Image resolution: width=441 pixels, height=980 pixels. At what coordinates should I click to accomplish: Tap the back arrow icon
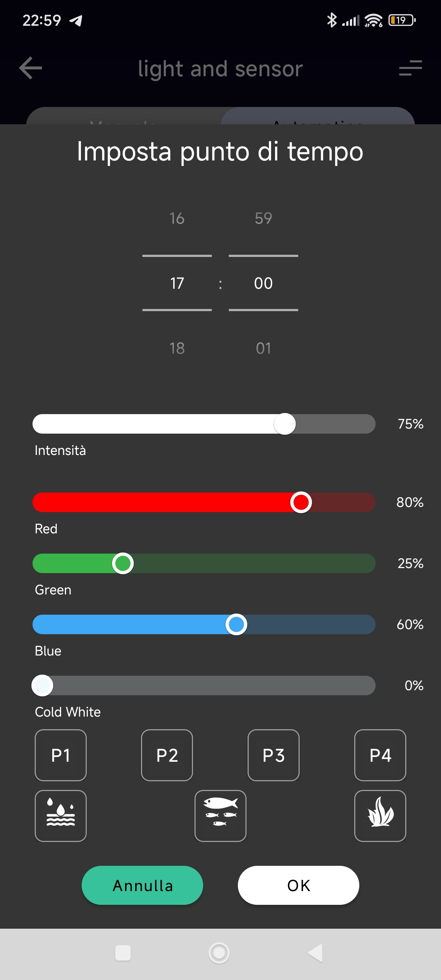point(30,68)
